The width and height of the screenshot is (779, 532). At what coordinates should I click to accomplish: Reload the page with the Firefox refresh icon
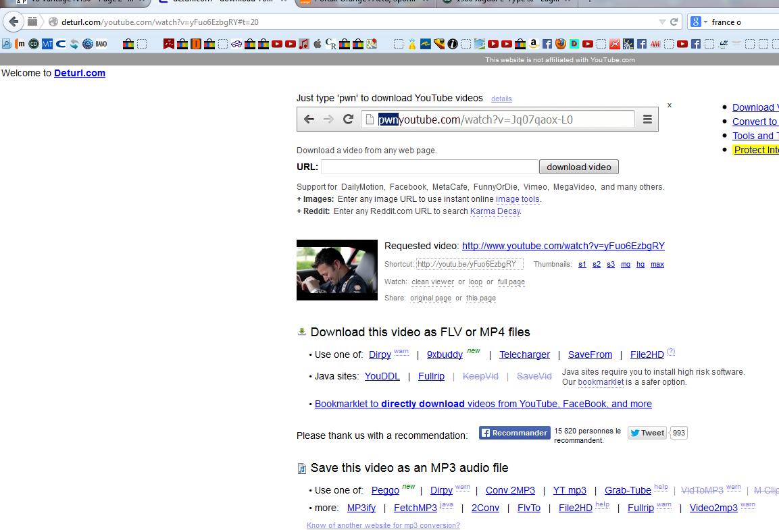coord(674,22)
